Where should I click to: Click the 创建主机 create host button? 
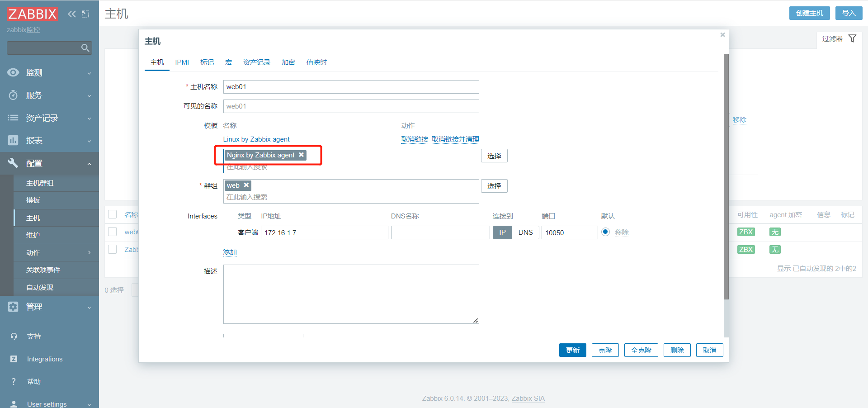[810, 13]
